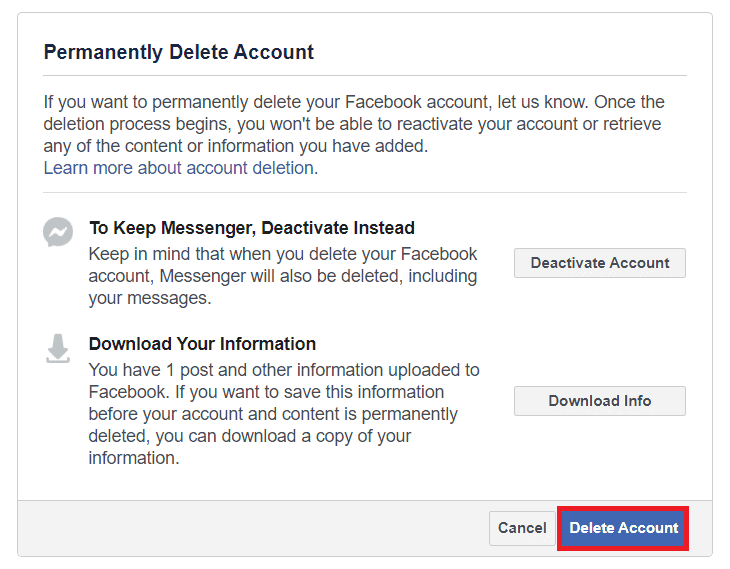Click the divider line below the learn more link
730x569 pixels.
(x=365, y=192)
